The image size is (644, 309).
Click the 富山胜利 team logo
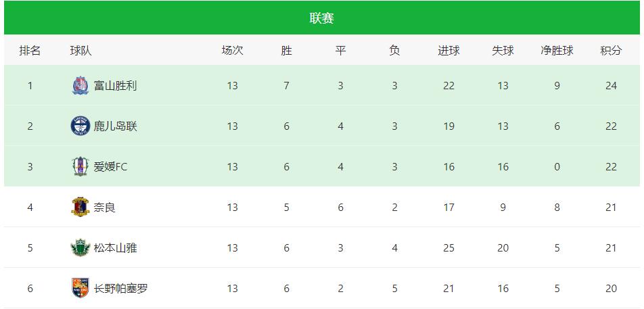[80, 86]
